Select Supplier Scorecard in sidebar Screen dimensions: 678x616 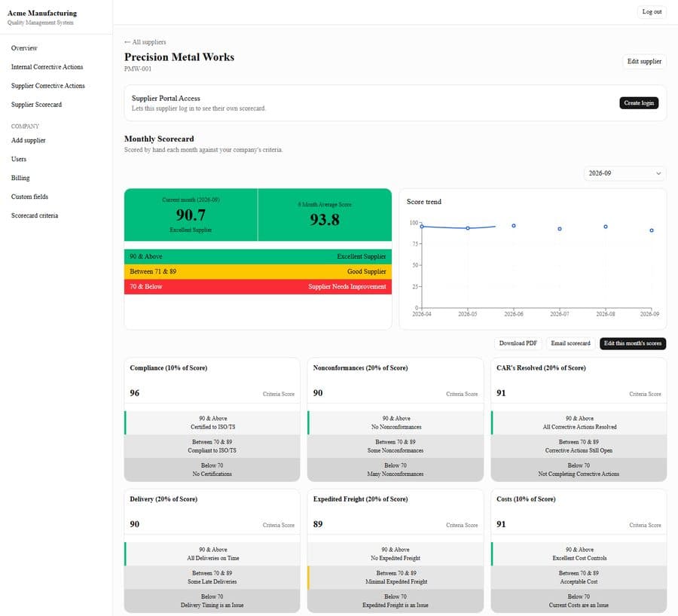tap(36, 105)
